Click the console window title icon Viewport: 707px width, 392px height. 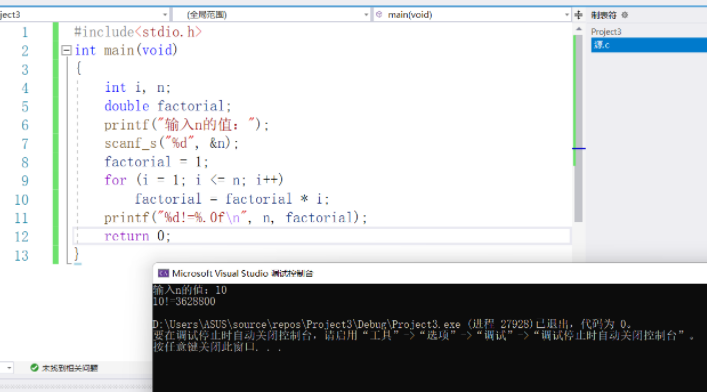[x=163, y=273]
